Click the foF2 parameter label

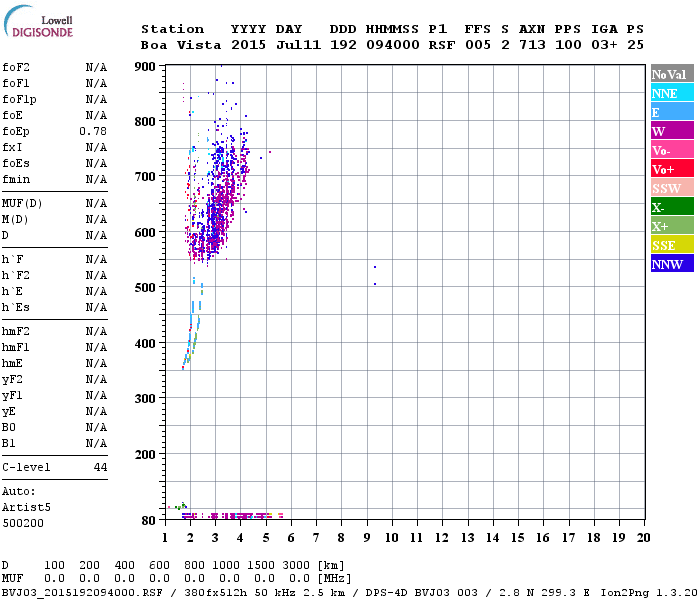[x=16, y=67]
